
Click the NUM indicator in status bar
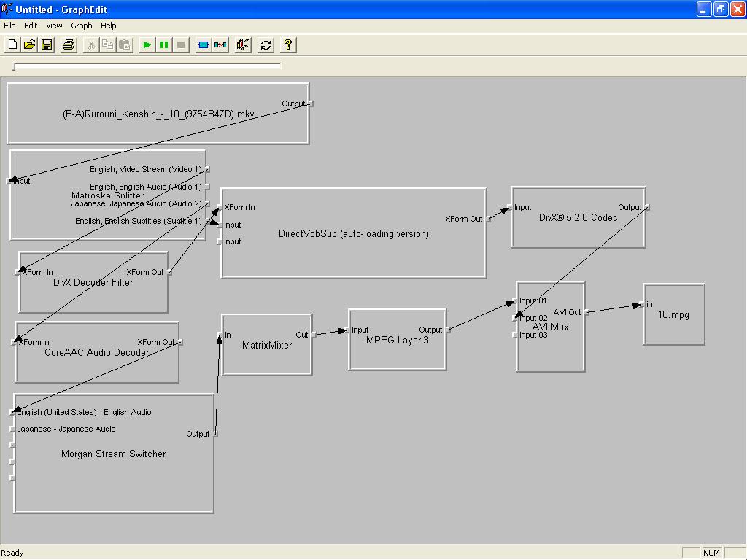tap(711, 553)
